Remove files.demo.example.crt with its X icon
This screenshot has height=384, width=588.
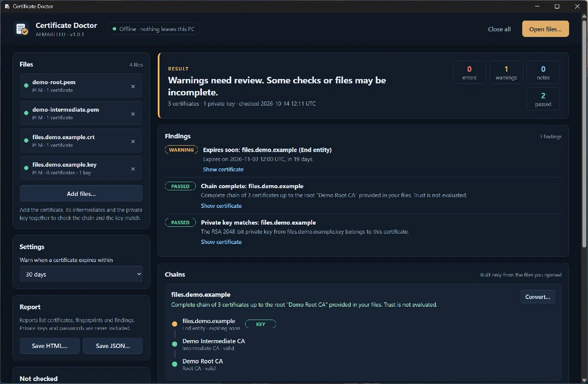point(133,141)
